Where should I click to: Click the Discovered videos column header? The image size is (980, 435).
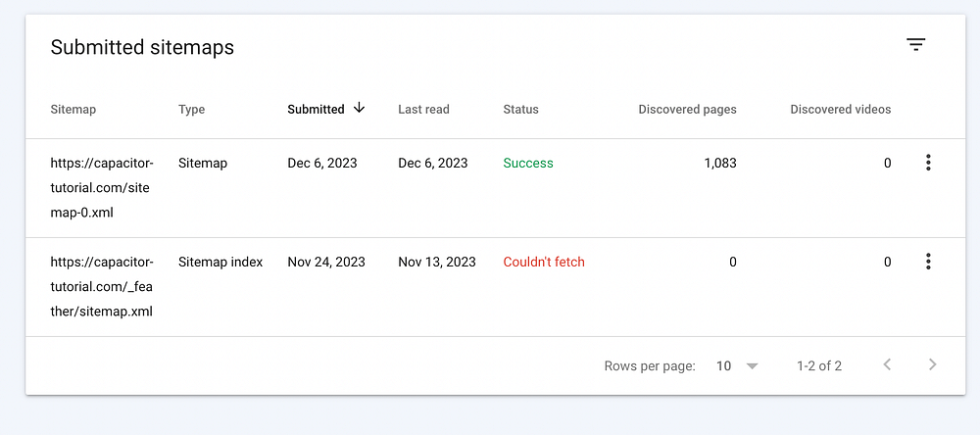pos(840,110)
